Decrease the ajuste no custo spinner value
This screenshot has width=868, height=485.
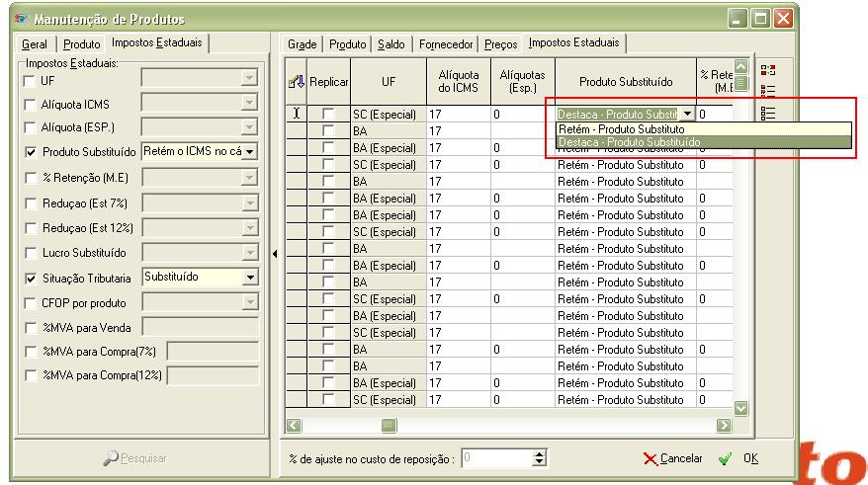(x=539, y=462)
